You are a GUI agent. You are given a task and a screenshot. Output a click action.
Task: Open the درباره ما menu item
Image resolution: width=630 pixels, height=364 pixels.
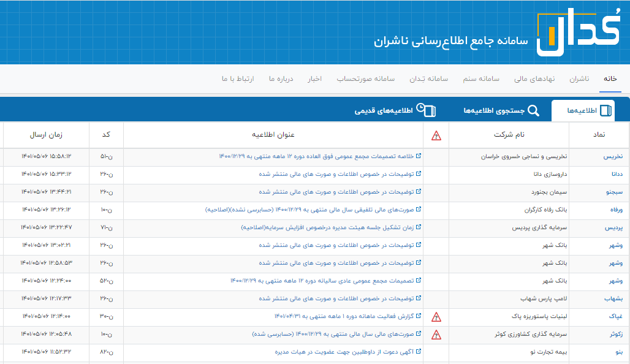[x=281, y=79]
